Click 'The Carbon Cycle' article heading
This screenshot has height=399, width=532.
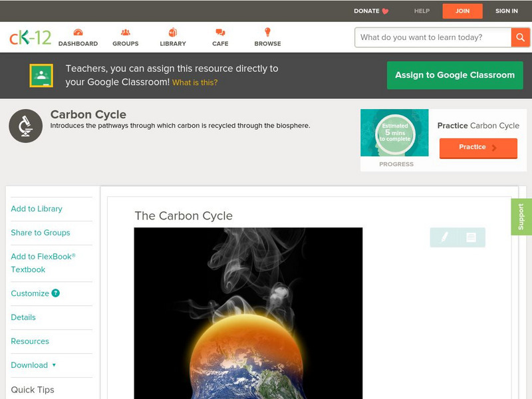pyautogui.click(x=184, y=215)
